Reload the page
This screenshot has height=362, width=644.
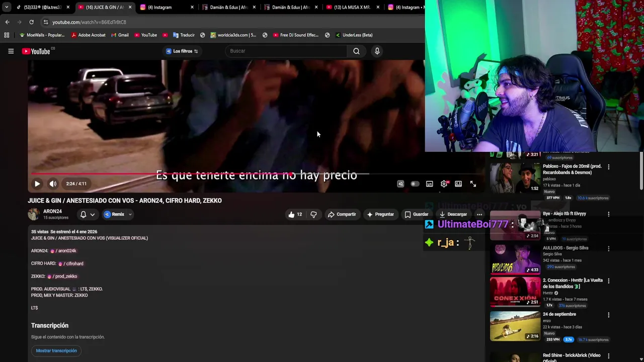(x=31, y=22)
